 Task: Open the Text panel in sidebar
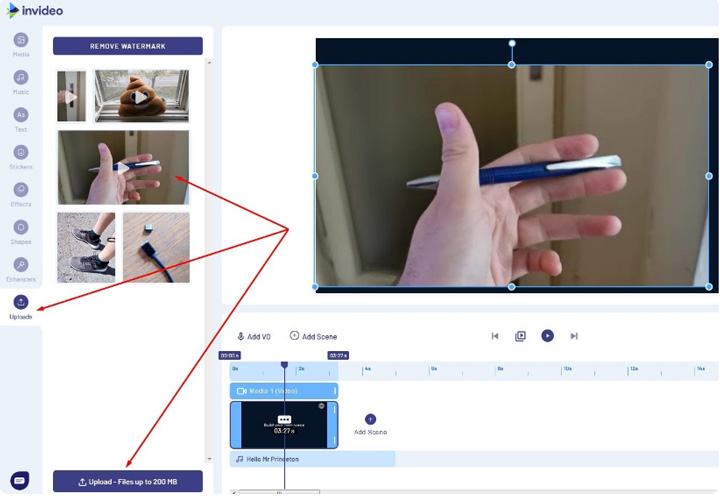point(21,120)
